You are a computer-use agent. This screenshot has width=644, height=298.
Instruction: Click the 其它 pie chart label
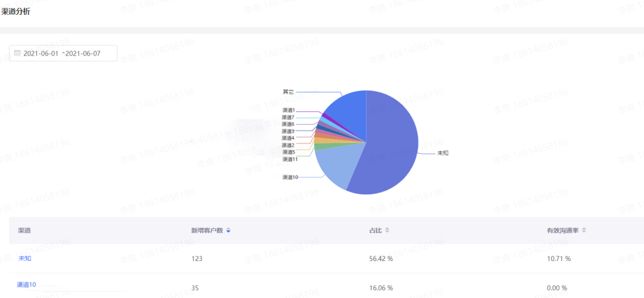(289, 92)
